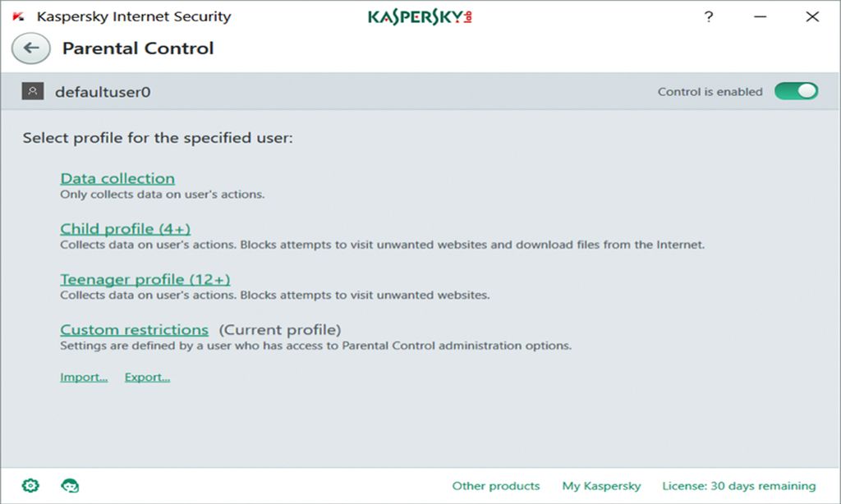Image resolution: width=841 pixels, height=504 pixels.
Task: Click the Kaspersky Lab logo at top center
Action: point(421,16)
